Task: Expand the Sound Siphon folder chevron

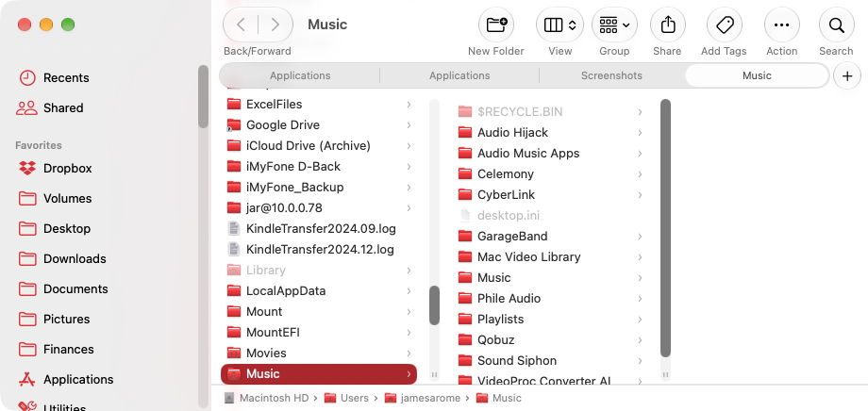Action: [x=640, y=361]
